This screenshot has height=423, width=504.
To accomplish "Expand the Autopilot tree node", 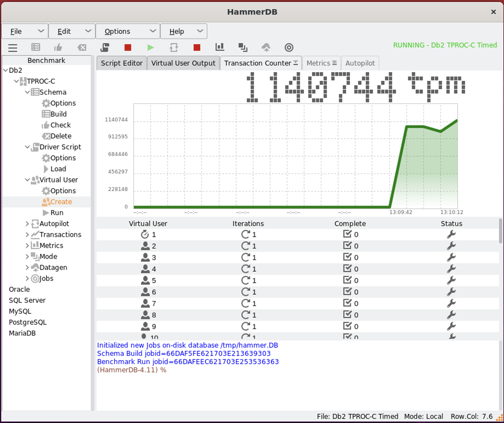I will pos(27,224).
